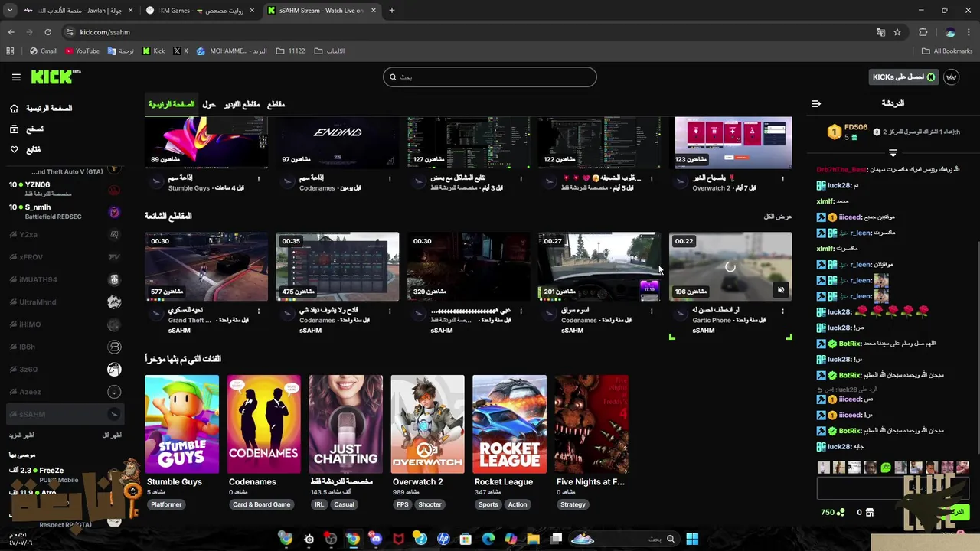The image size is (980, 551).
Task: Click 'عرض الكل' view all clips link
Action: click(x=778, y=217)
